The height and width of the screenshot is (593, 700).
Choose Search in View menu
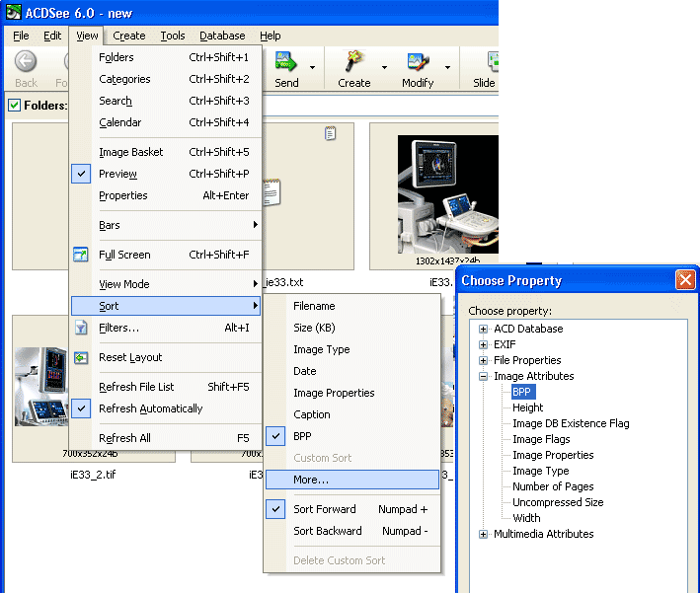(x=166, y=101)
